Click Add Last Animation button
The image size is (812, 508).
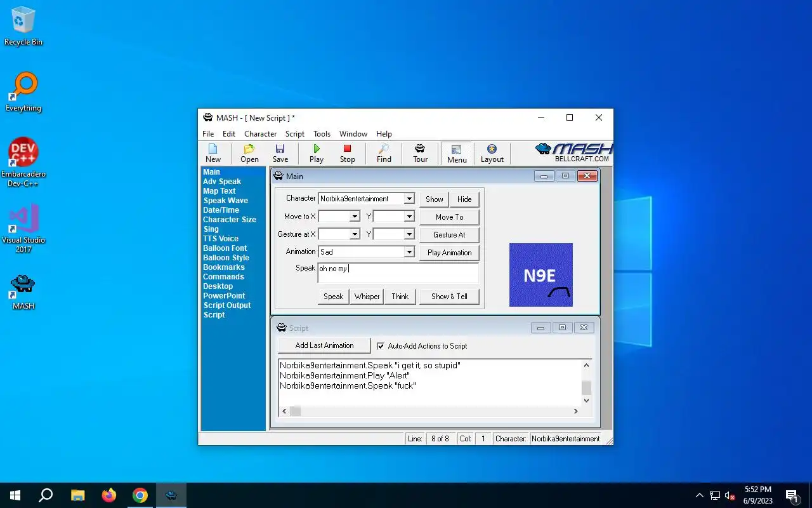(324, 345)
